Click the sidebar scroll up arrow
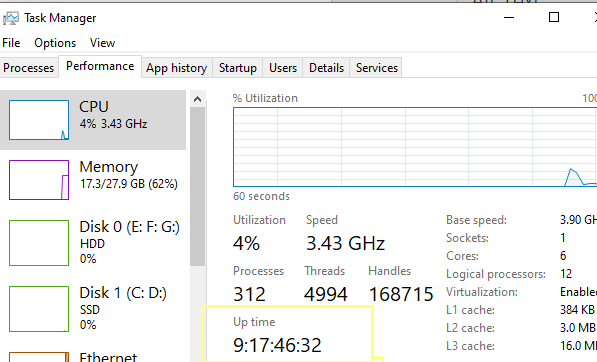This screenshot has height=362, width=597. point(197,99)
